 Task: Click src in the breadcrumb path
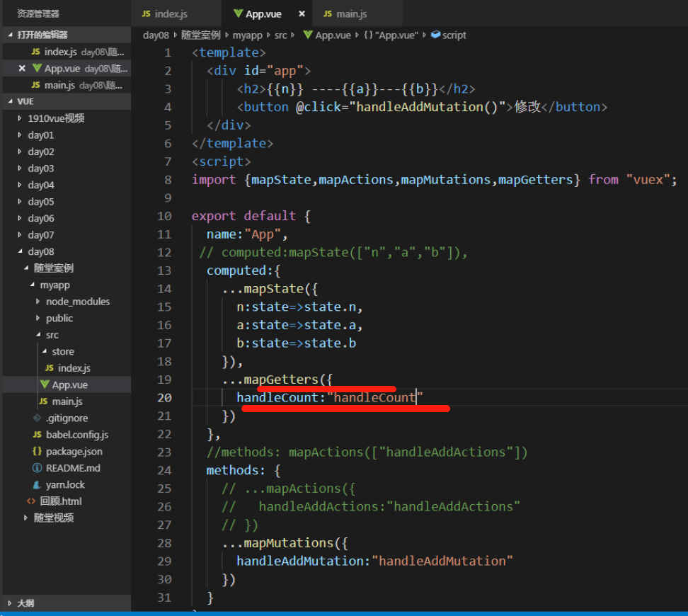click(281, 35)
